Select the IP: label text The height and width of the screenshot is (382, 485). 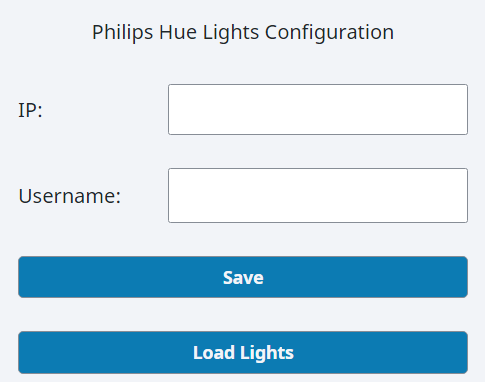30,110
